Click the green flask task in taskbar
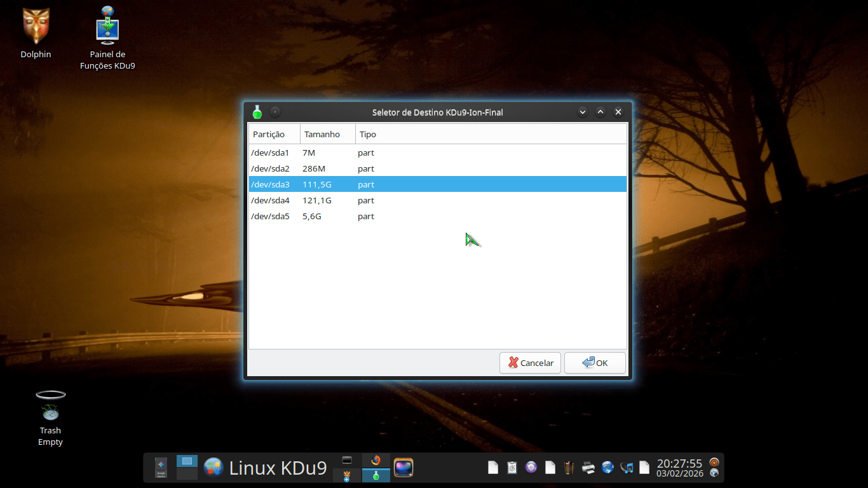Viewport: 868px width, 488px height. point(376,475)
